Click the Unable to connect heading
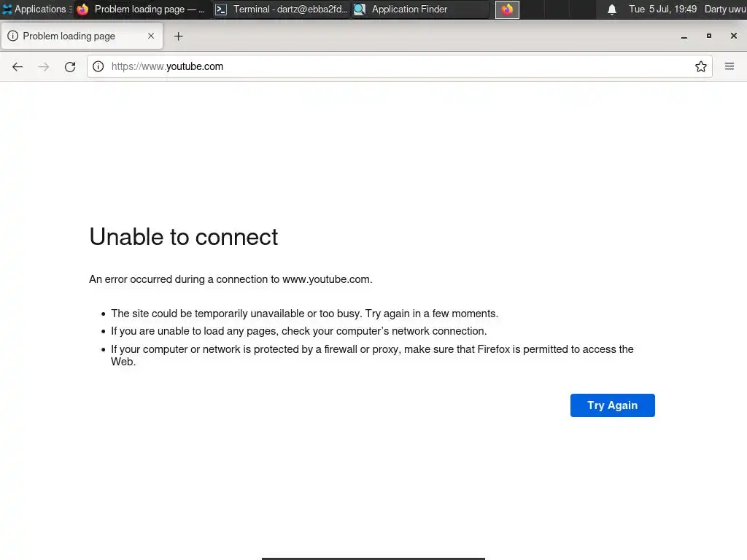 183,237
